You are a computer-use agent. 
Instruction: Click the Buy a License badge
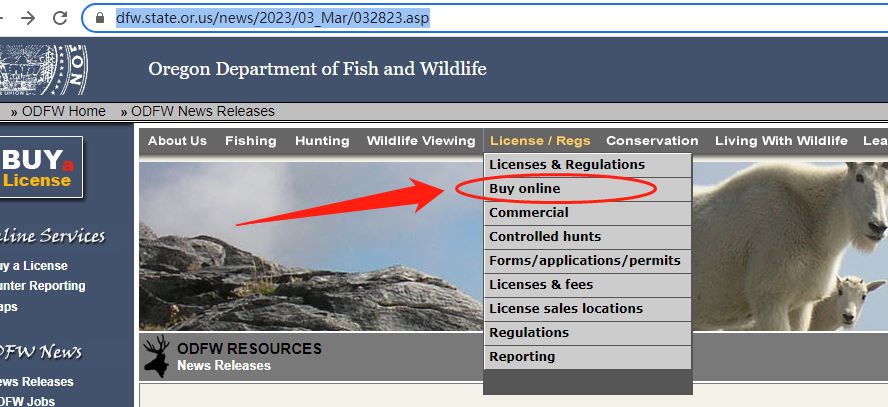(x=40, y=167)
